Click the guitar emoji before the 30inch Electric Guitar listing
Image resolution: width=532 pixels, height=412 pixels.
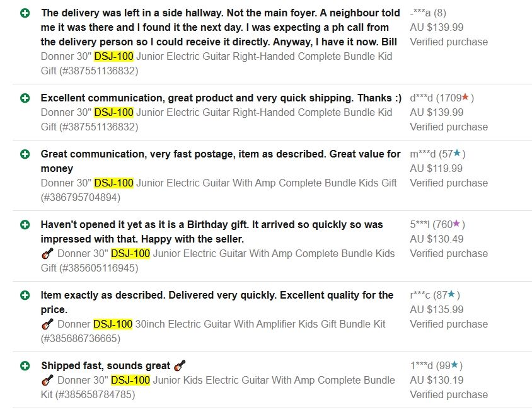47,324
